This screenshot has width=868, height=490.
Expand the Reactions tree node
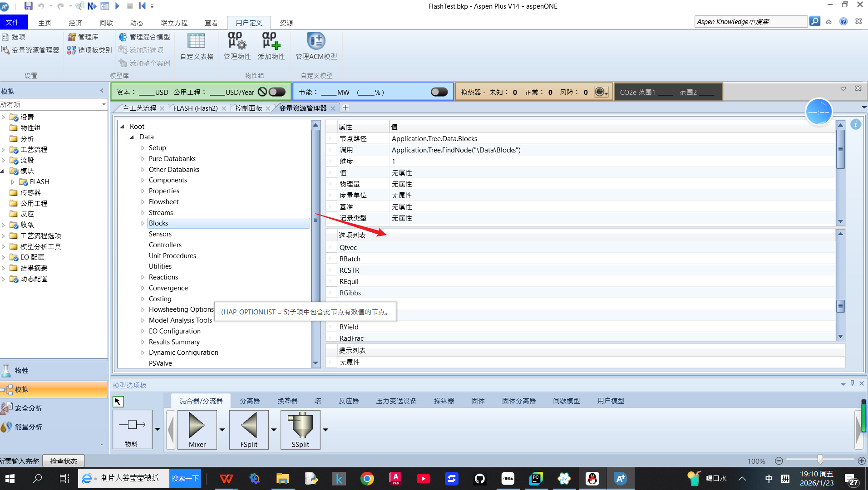[x=143, y=277]
